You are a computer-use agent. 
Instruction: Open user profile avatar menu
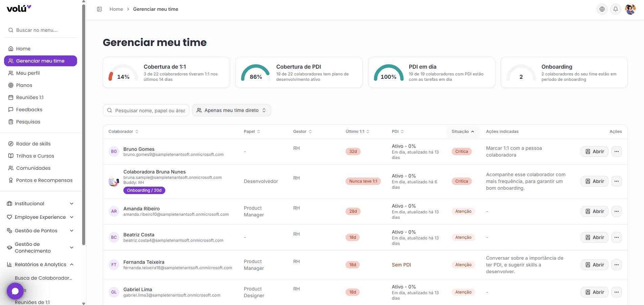pyautogui.click(x=630, y=9)
